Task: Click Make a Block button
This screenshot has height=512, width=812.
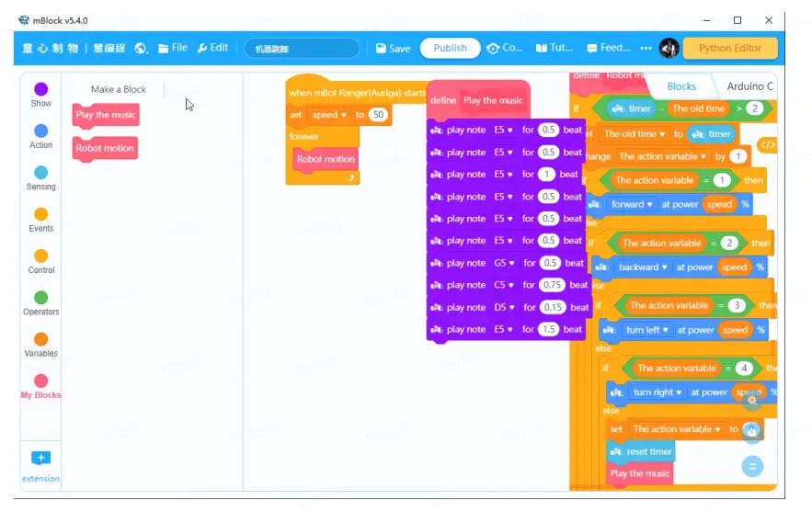Action: point(119,89)
